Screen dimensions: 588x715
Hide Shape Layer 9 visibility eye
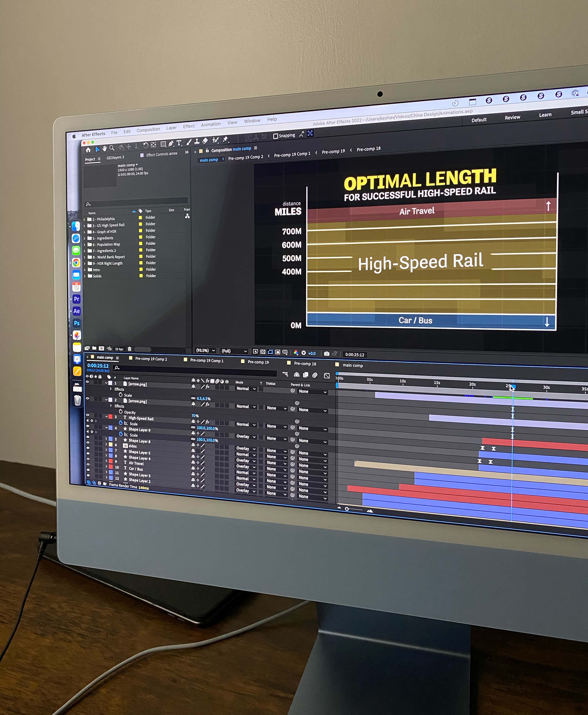pyautogui.click(x=87, y=426)
